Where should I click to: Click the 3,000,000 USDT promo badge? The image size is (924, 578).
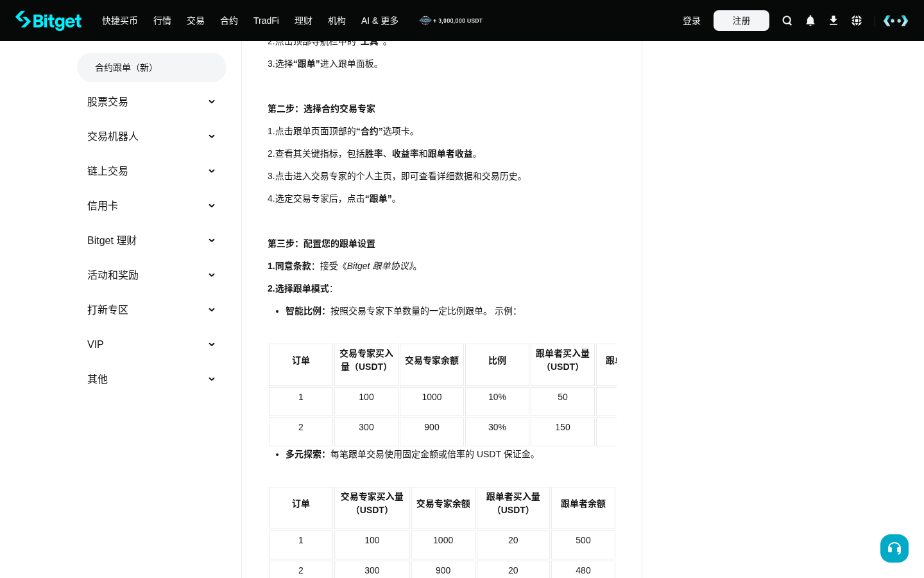[x=451, y=21]
